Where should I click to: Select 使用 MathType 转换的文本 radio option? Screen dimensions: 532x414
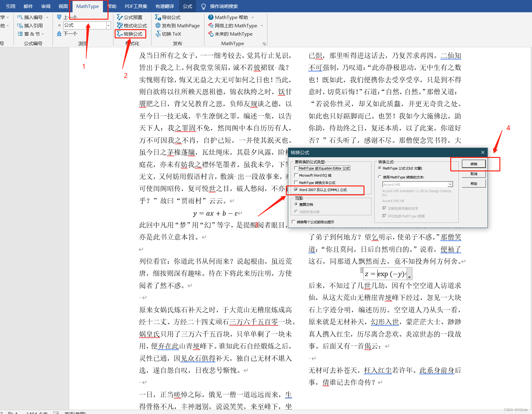tap(380, 177)
